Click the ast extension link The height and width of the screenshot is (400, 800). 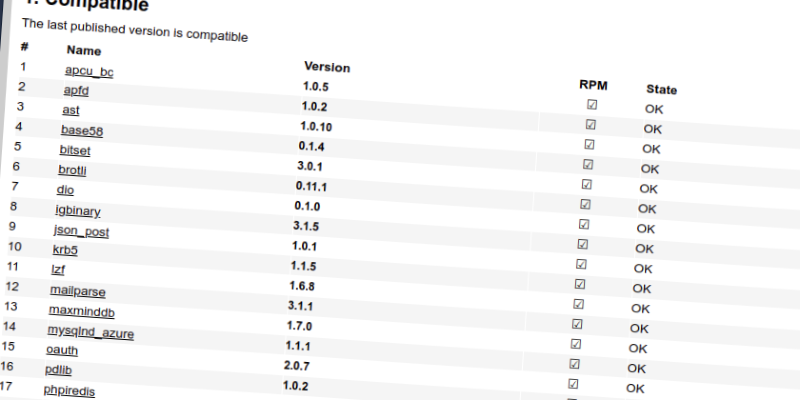[71, 110]
